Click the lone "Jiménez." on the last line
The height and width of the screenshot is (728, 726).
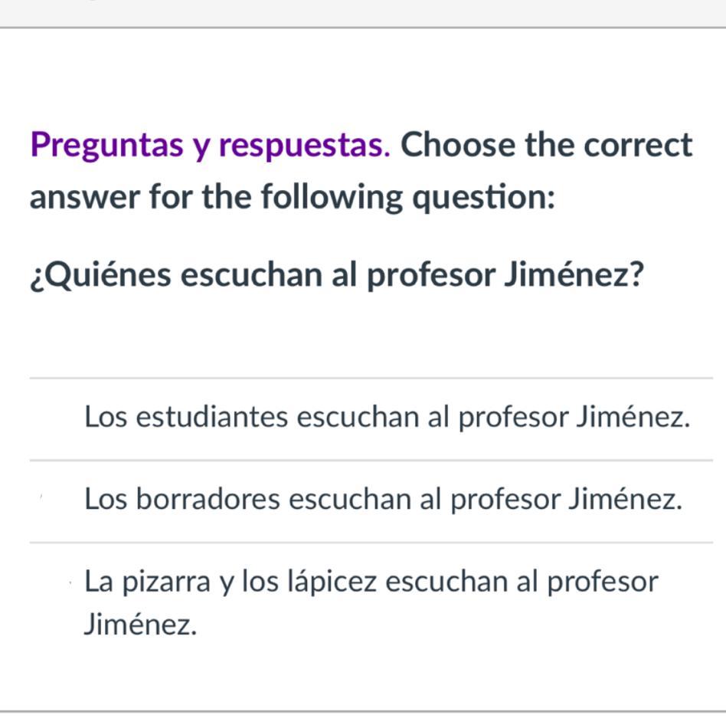tap(140, 625)
